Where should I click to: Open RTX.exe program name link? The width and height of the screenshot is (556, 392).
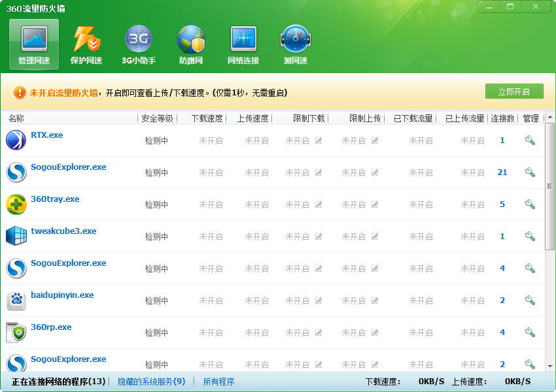coord(47,135)
